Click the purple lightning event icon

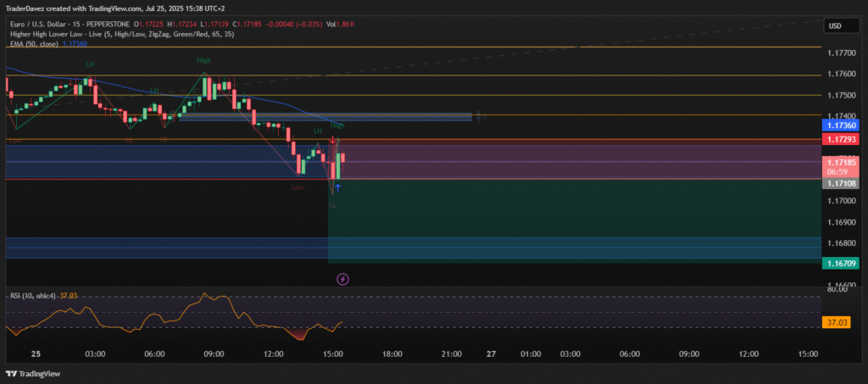342,279
